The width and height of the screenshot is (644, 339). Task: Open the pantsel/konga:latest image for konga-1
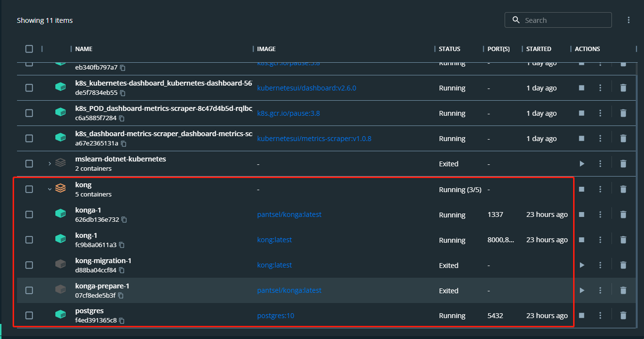[289, 214]
